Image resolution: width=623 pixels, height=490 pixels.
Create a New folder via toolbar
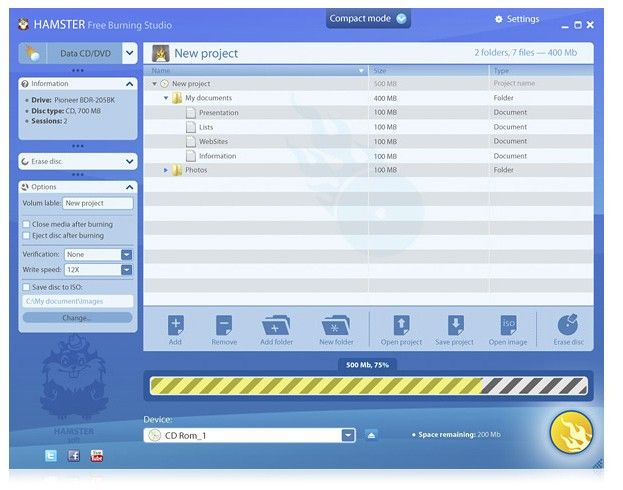pyautogui.click(x=336, y=326)
